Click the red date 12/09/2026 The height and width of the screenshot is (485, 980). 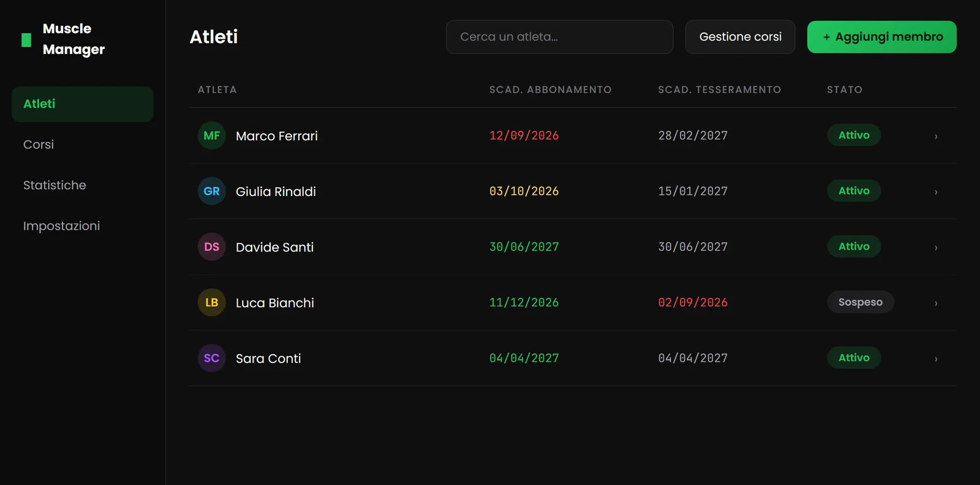coord(524,135)
